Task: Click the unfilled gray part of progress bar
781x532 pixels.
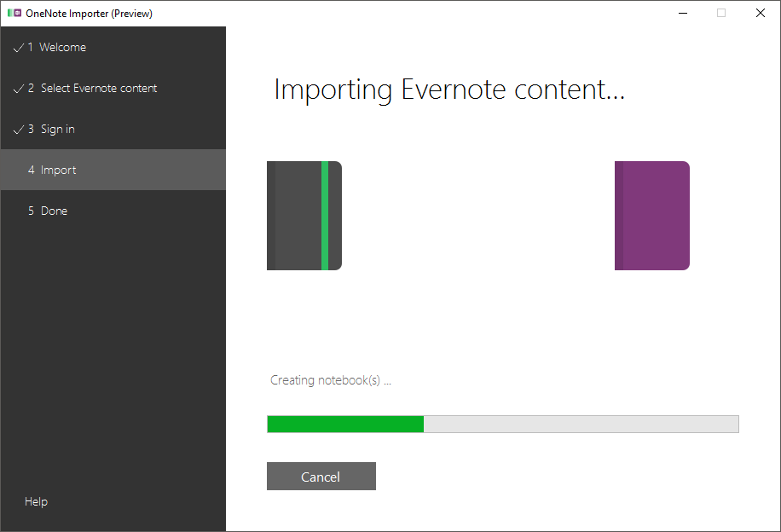Action: click(x=581, y=425)
